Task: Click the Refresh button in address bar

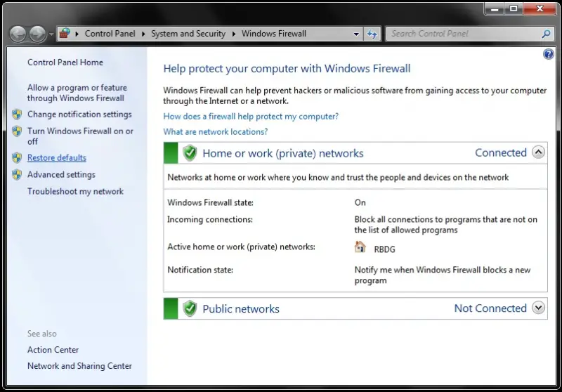Action: 372,34
